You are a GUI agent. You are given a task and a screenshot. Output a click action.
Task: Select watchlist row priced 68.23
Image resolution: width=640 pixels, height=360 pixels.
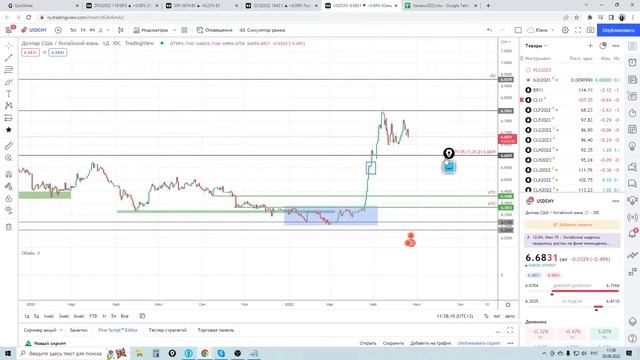click(x=571, y=110)
